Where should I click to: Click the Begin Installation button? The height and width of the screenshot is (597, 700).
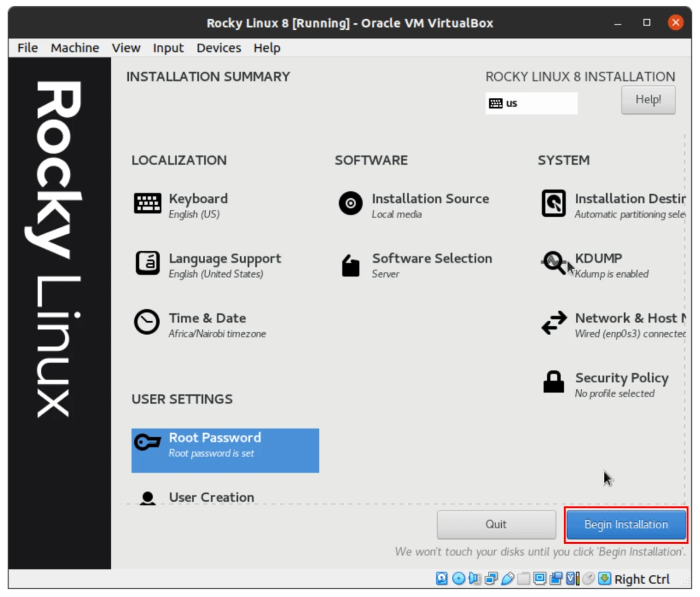click(626, 524)
